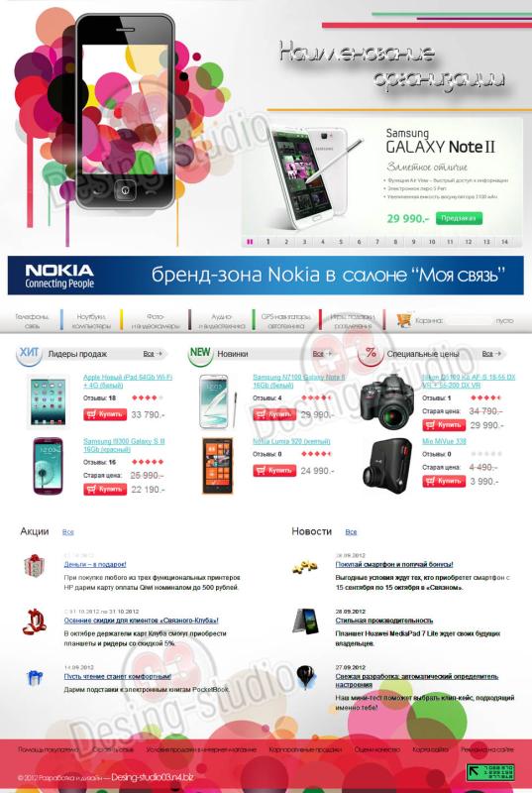The height and width of the screenshot is (793, 532).
Task: Pause the slideshow with the pink pause button
Action: point(250,242)
